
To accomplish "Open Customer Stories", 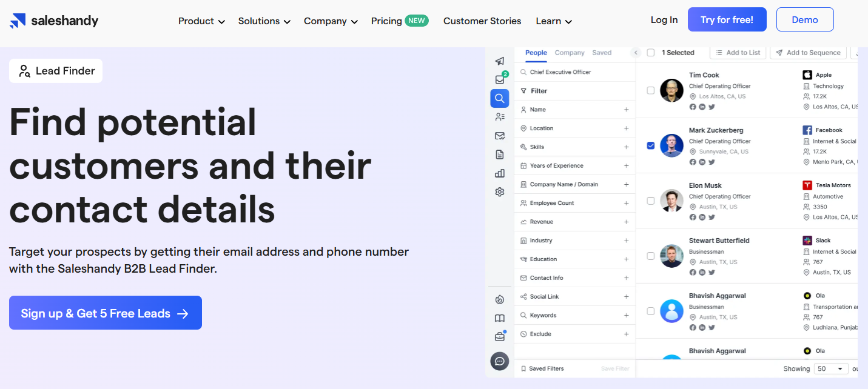I will pos(482,21).
